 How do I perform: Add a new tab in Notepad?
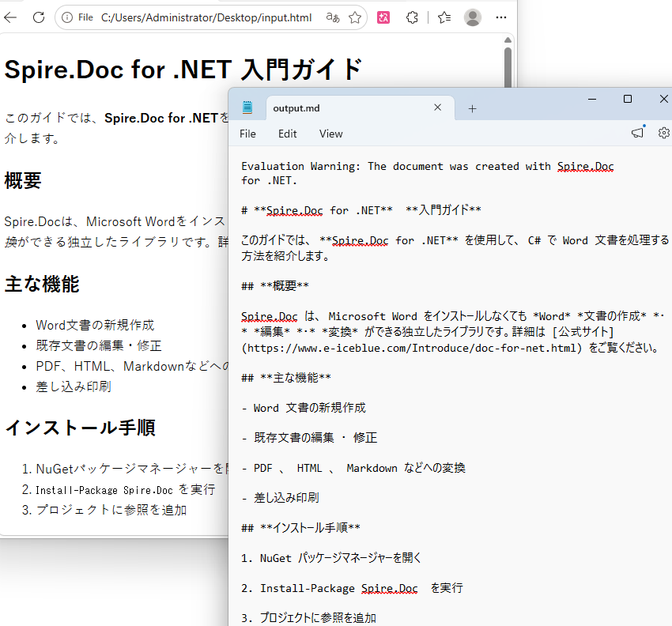click(x=472, y=109)
